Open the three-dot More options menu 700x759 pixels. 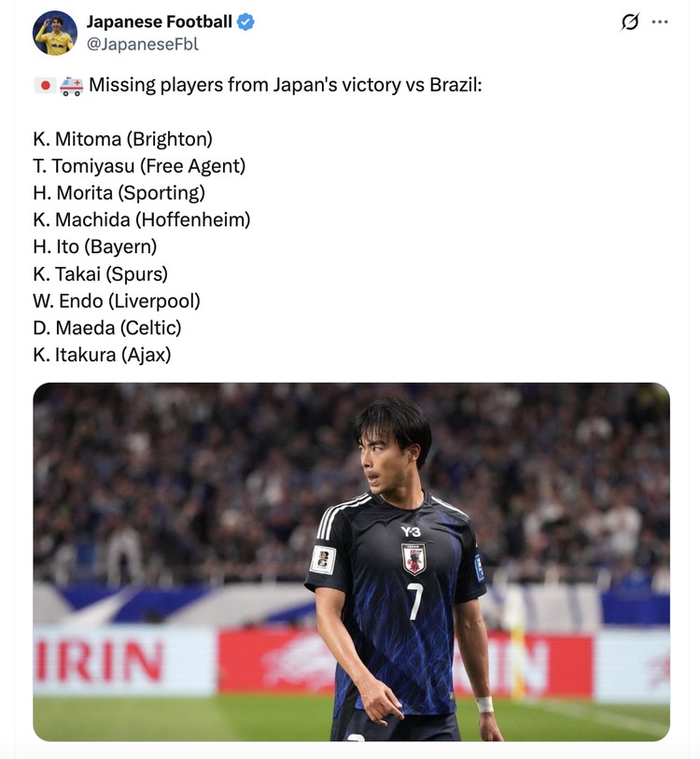tap(660, 22)
